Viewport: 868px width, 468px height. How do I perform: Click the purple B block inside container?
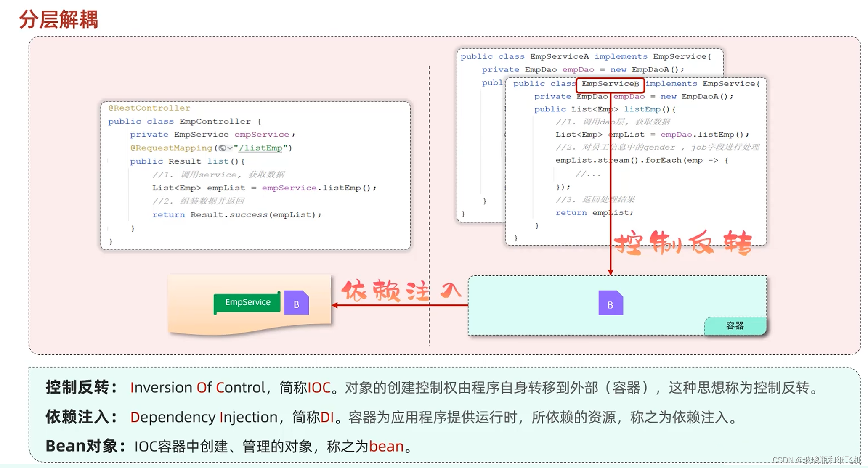coord(611,303)
